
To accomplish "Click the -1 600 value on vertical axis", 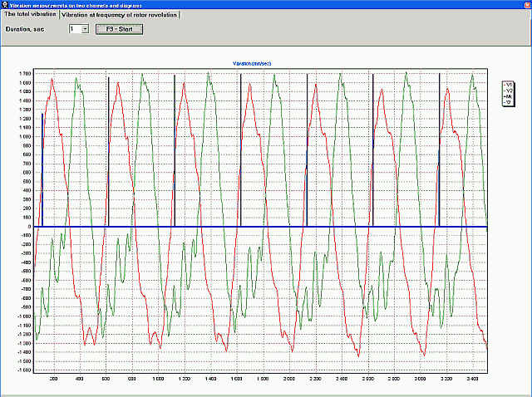I will 24,370.
